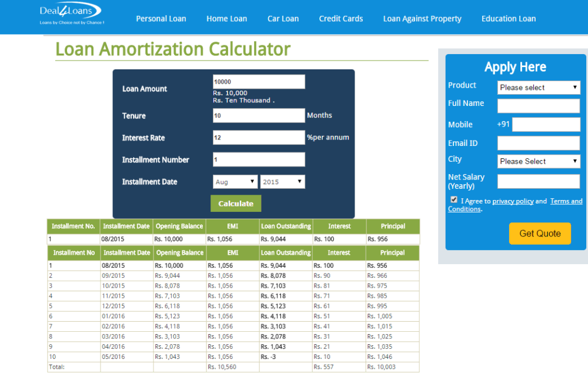Click the yellow Get Quote button
588x373 pixels.
tap(540, 234)
